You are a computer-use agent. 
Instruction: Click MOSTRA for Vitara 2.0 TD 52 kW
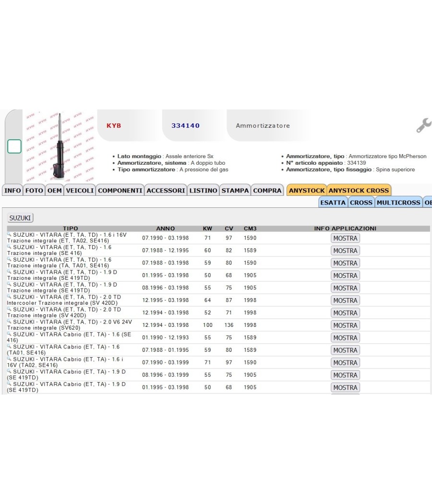[x=345, y=313]
